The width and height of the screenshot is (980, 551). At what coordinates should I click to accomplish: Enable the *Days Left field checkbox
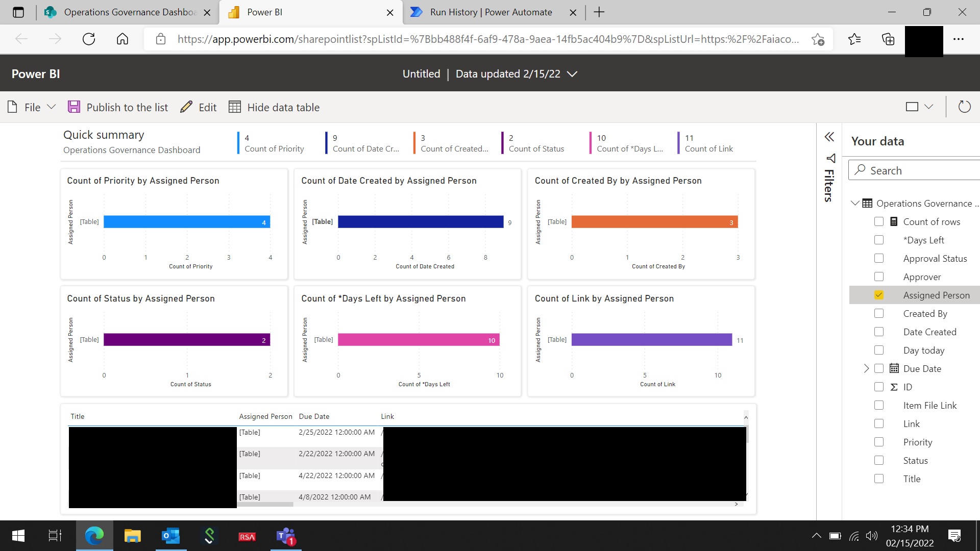click(x=879, y=240)
